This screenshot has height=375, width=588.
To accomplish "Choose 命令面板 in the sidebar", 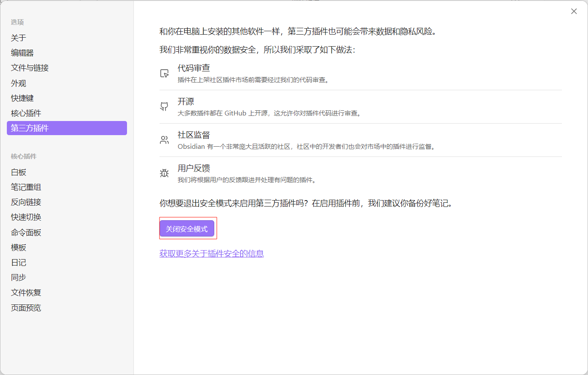I will (26, 233).
